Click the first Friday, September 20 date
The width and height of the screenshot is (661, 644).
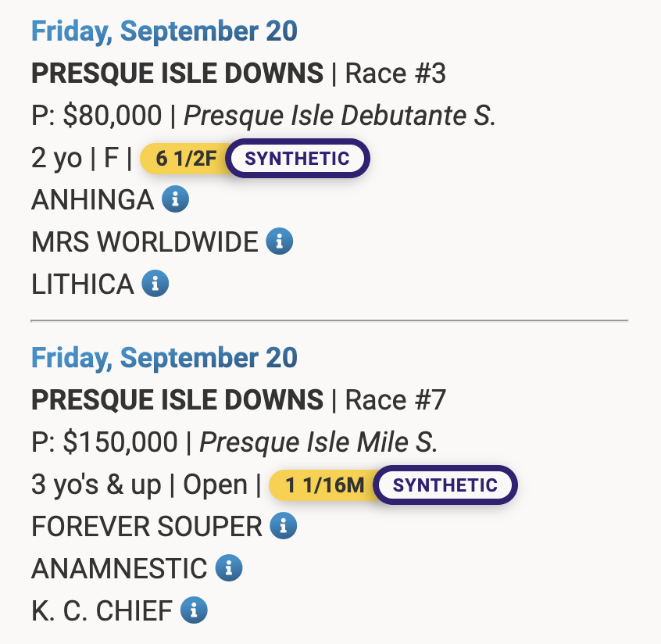[x=164, y=31]
